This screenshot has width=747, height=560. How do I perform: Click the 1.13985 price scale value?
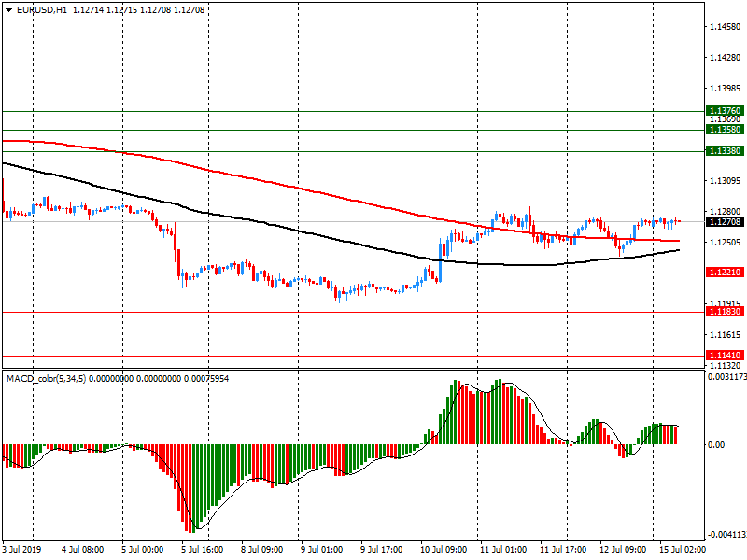pos(726,88)
